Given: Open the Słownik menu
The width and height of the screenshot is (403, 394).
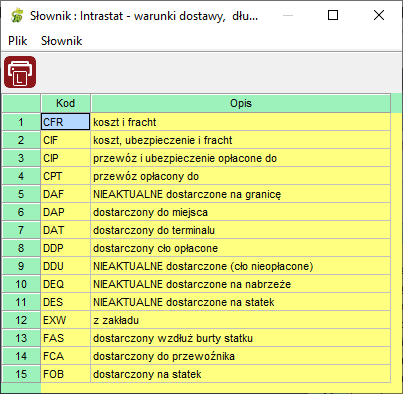Looking at the screenshot, I should point(61,41).
